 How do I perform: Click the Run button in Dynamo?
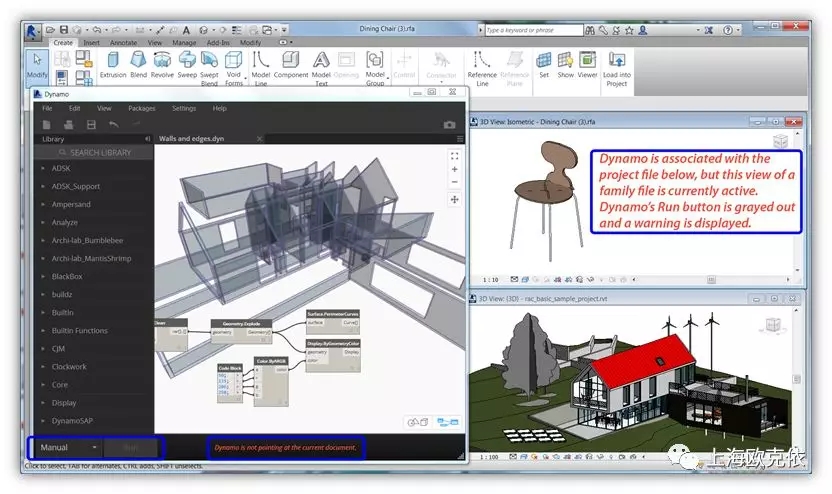pyautogui.click(x=131, y=448)
